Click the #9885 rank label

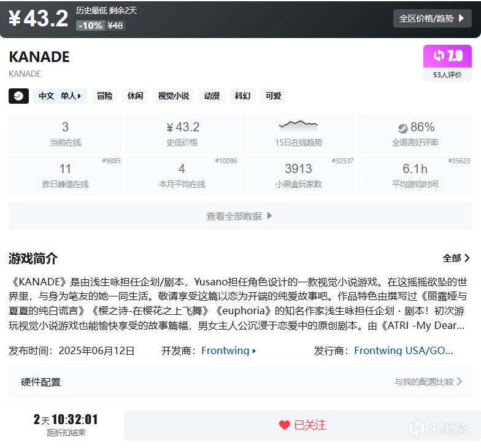point(112,161)
